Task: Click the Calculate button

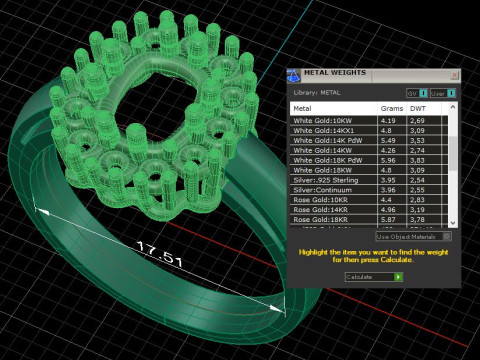Action: (374, 277)
